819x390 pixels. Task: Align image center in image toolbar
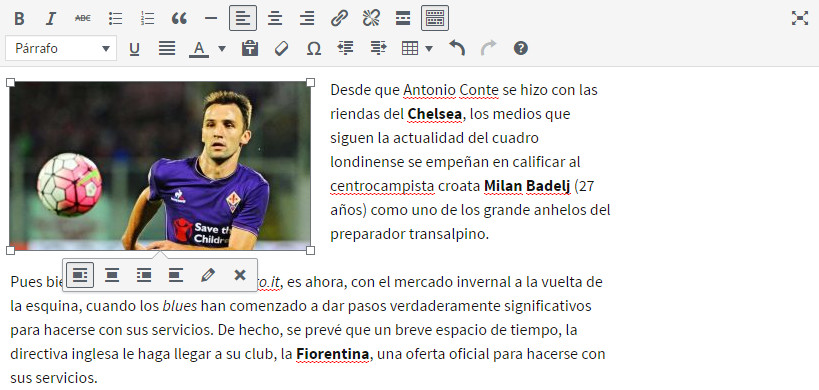[112, 275]
